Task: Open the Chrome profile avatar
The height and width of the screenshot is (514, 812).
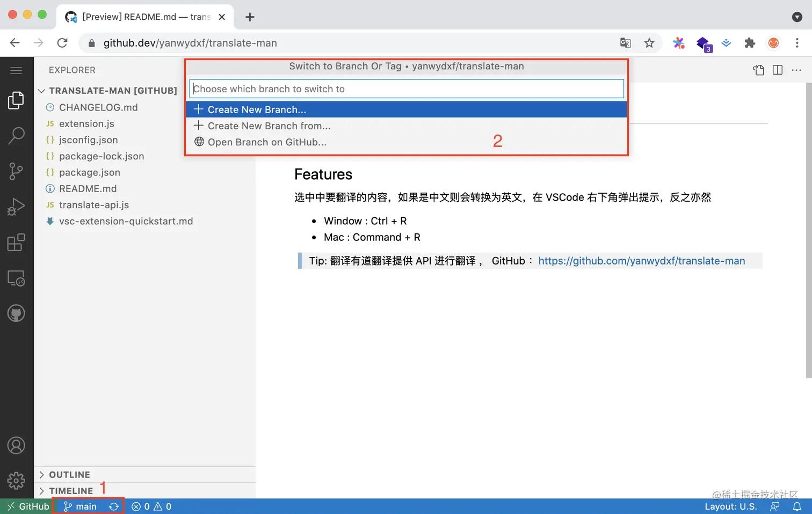Action: [773, 43]
